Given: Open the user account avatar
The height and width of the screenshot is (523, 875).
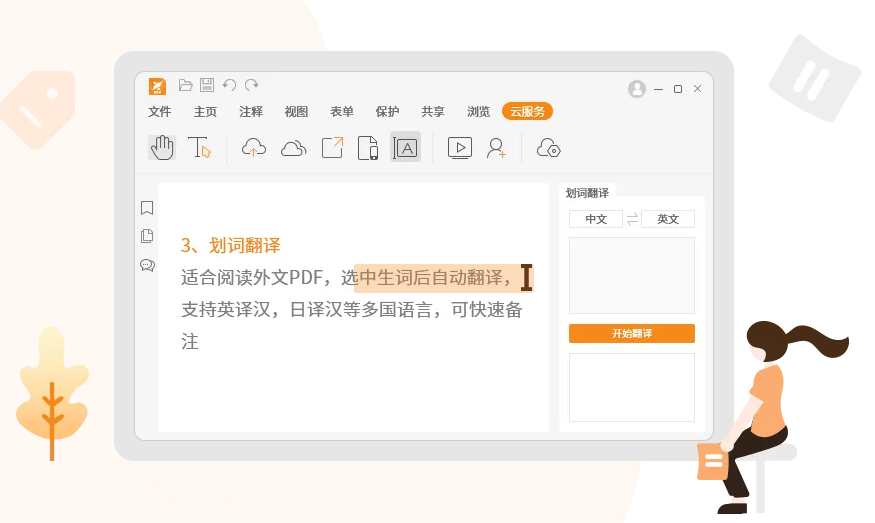Looking at the screenshot, I should (637, 89).
